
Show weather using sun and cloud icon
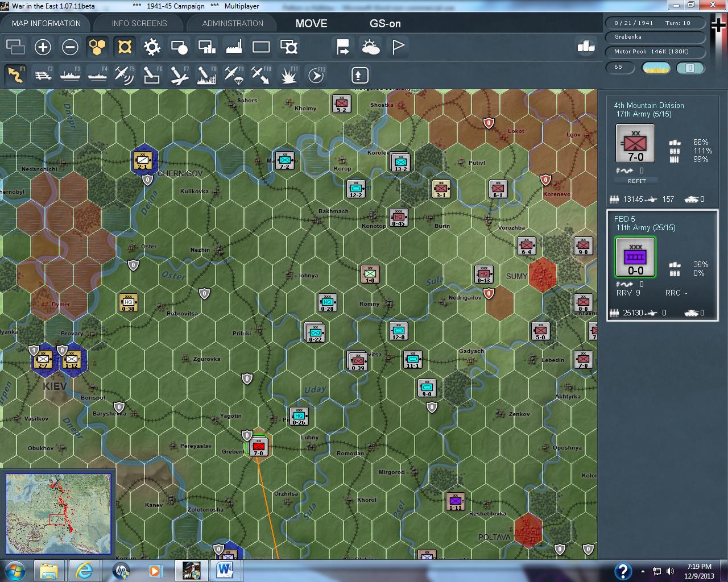pos(370,47)
